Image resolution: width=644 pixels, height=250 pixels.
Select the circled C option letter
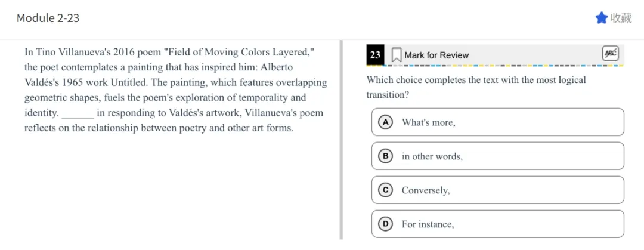pyautogui.click(x=385, y=190)
